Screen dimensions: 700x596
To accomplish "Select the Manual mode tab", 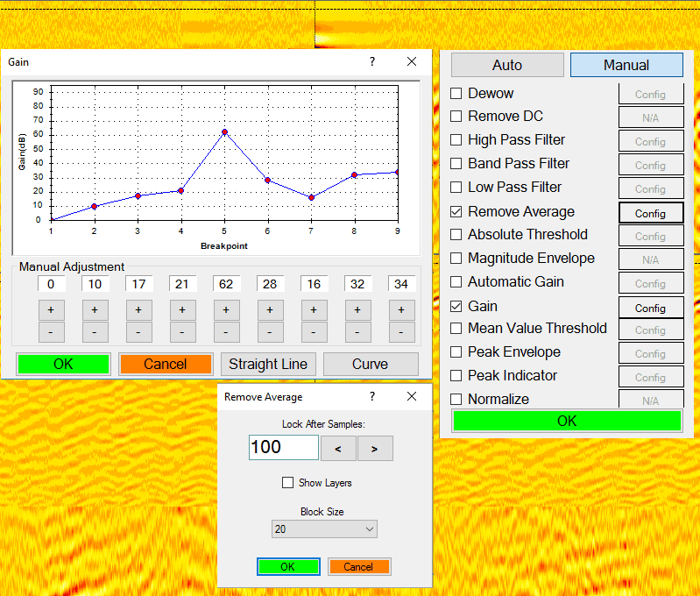I will 626,65.
